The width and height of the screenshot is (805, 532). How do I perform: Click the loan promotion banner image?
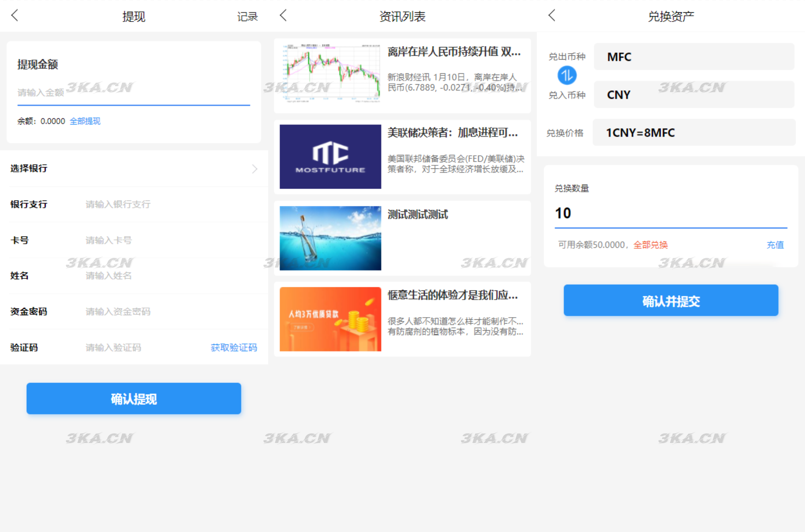[330, 319]
